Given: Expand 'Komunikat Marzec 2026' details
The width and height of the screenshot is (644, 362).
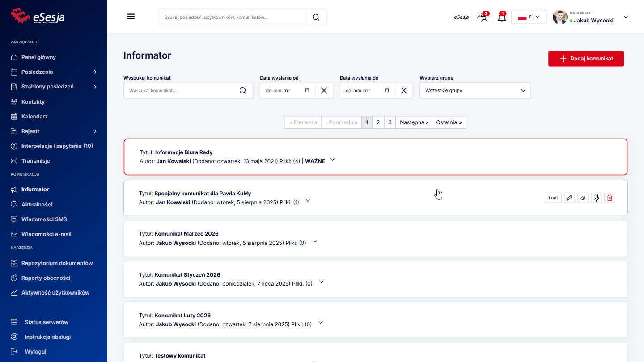Looking at the screenshot, I should pyautogui.click(x=315, y=241).
